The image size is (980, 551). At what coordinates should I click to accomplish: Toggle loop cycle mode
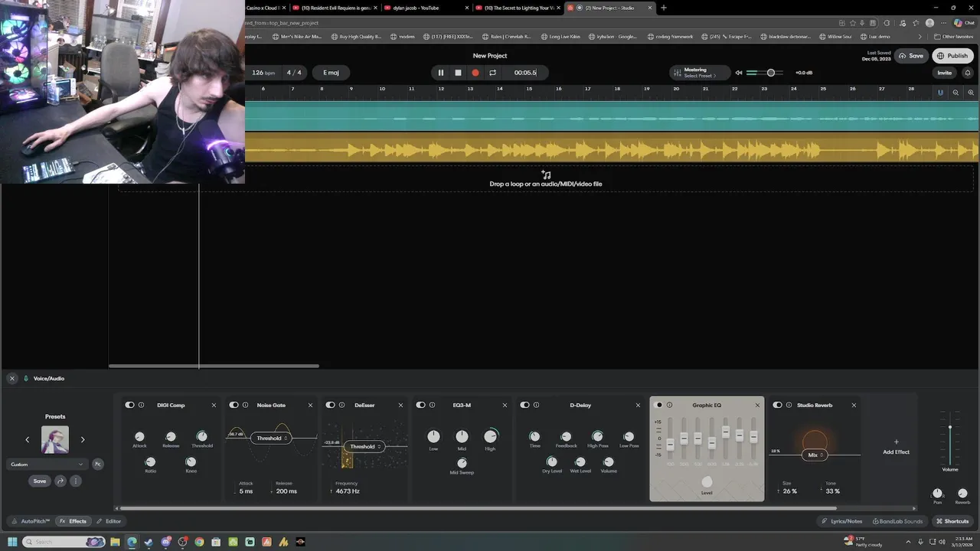492,73
